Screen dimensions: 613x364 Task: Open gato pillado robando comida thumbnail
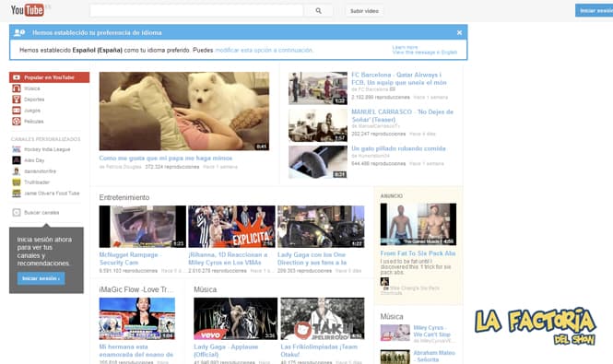tap(318, 162)
